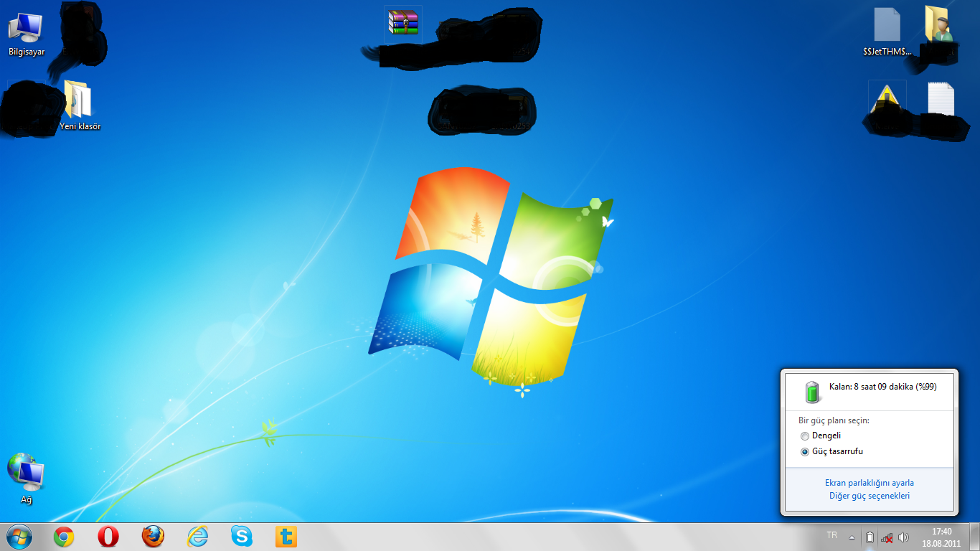Screen dimensions: 980x551
Task: Launch Google Chrome from the taskbar
Action: (64, 536)
